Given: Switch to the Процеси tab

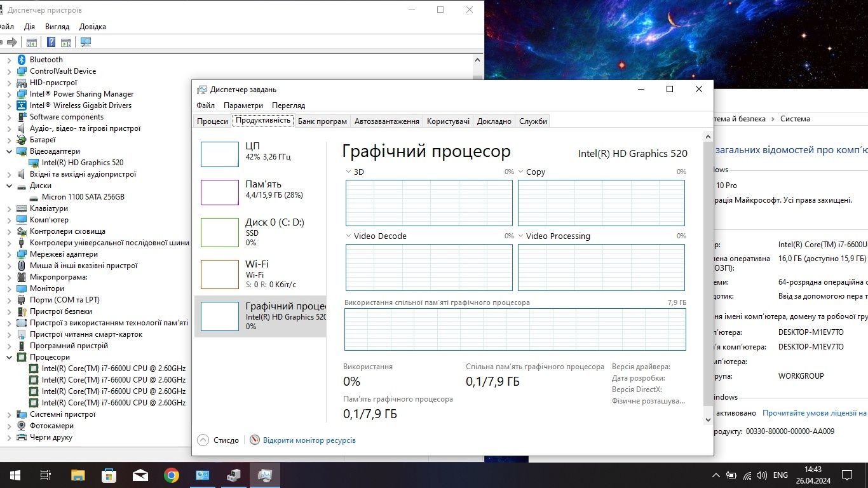Looking at the screenshot, I should pyautogui.click(x=212, y=121).
